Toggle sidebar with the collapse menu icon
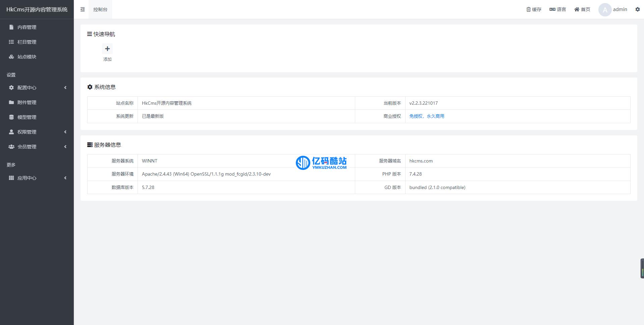This screenshot has width=644, height=325. coord(83,9)
